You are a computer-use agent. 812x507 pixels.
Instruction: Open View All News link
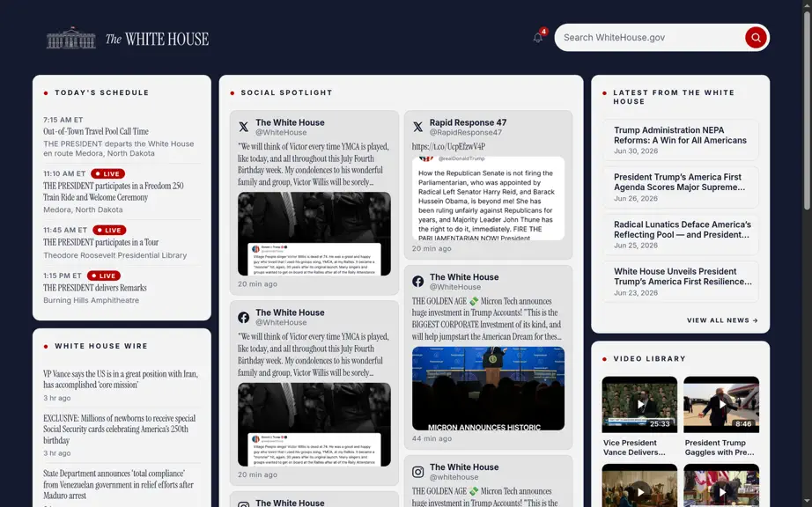(x=722, y=320)
